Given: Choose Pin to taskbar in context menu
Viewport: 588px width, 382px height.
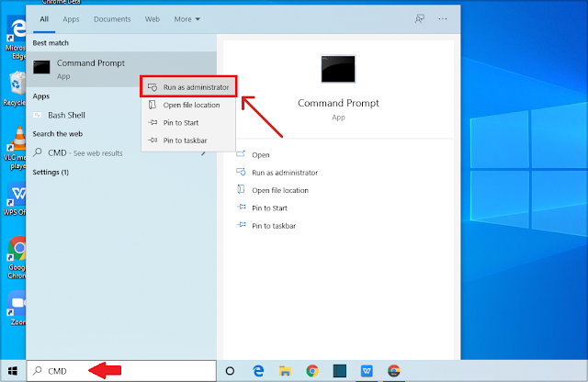Looking at the screenshot, I should point(188,140).
